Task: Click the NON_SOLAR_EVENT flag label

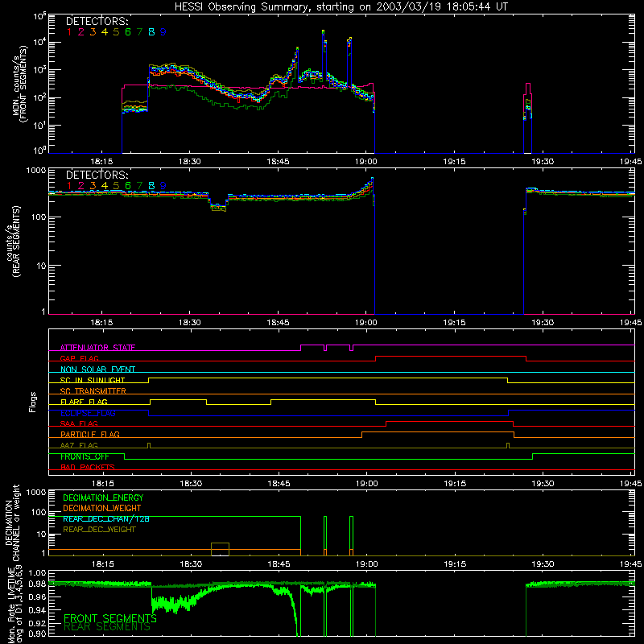Action: coord(97,369)
